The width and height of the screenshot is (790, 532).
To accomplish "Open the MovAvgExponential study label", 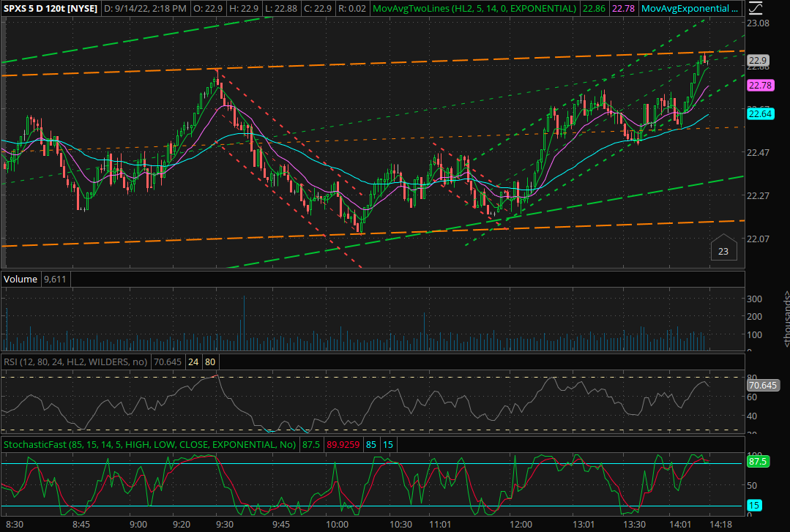I will tap(690, 9).
